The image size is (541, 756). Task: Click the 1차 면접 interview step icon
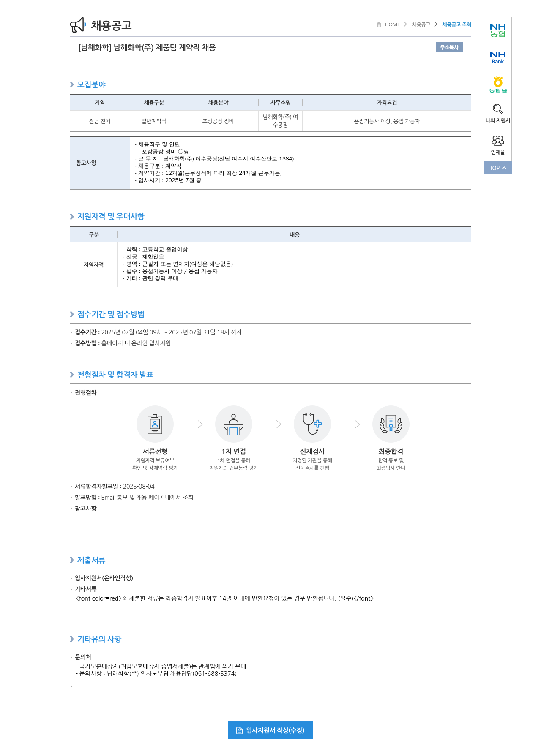tap(234, 424)
